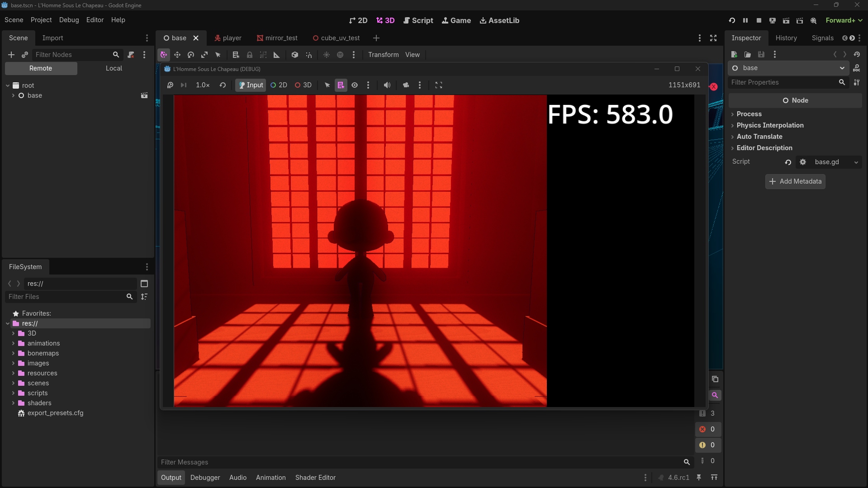Expand the shaders folder in FileSystem
The image size is (868, 488).
click(x=14, y=403)
